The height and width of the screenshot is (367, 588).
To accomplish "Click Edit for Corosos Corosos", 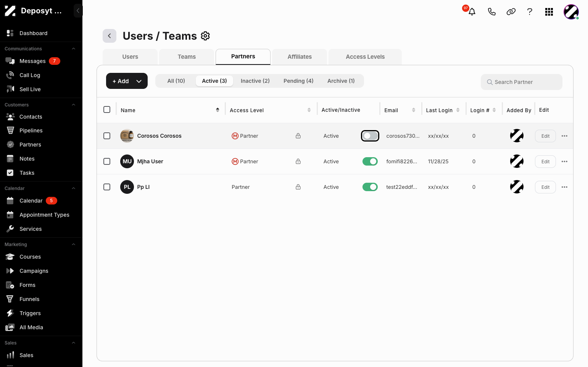I will [x=545, y=136].
